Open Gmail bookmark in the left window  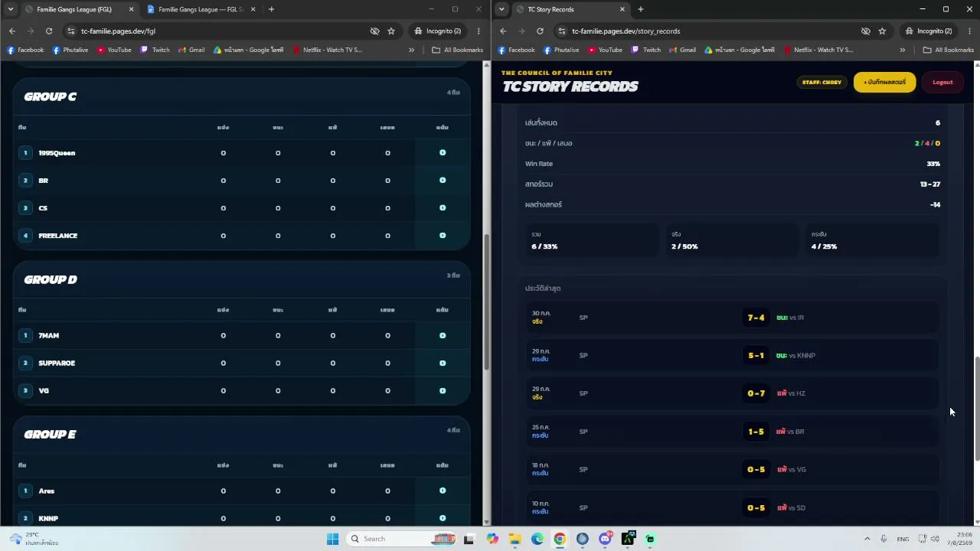pyautogui.click(x=191, y=50)
